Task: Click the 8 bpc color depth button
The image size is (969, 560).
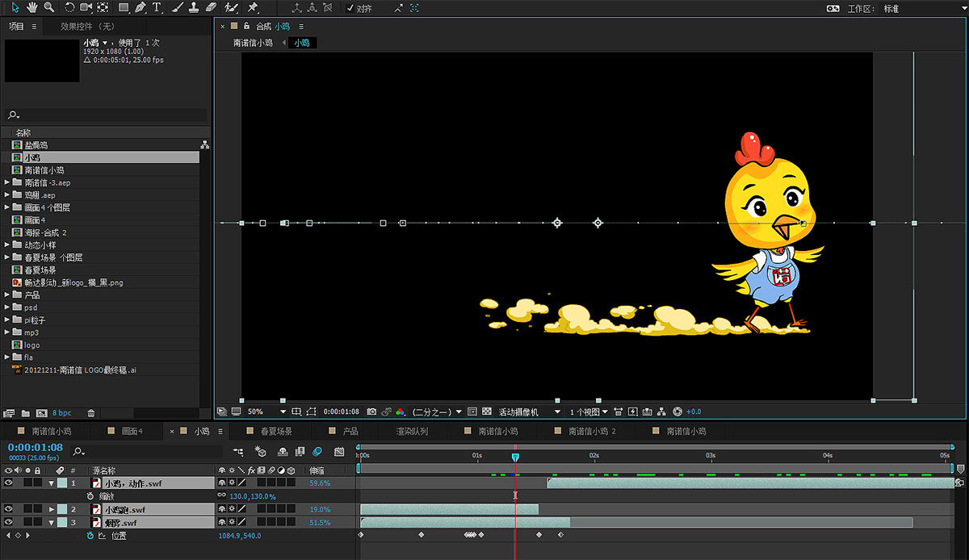Action: coord(61,413)
